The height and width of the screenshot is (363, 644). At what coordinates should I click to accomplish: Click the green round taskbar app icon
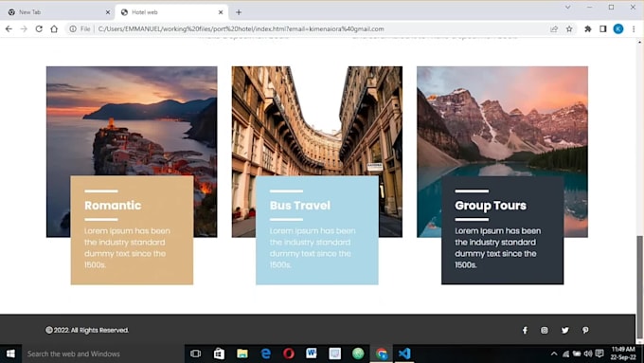click(x=358, y=354)
